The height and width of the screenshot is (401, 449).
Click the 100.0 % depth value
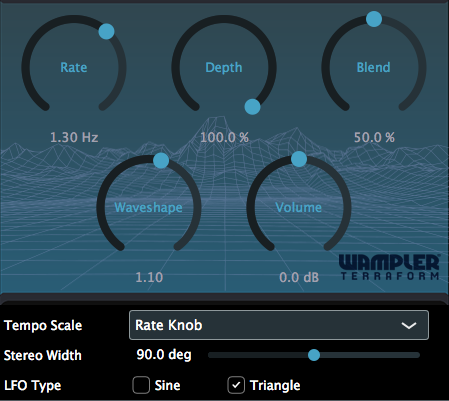pos(224,137)
